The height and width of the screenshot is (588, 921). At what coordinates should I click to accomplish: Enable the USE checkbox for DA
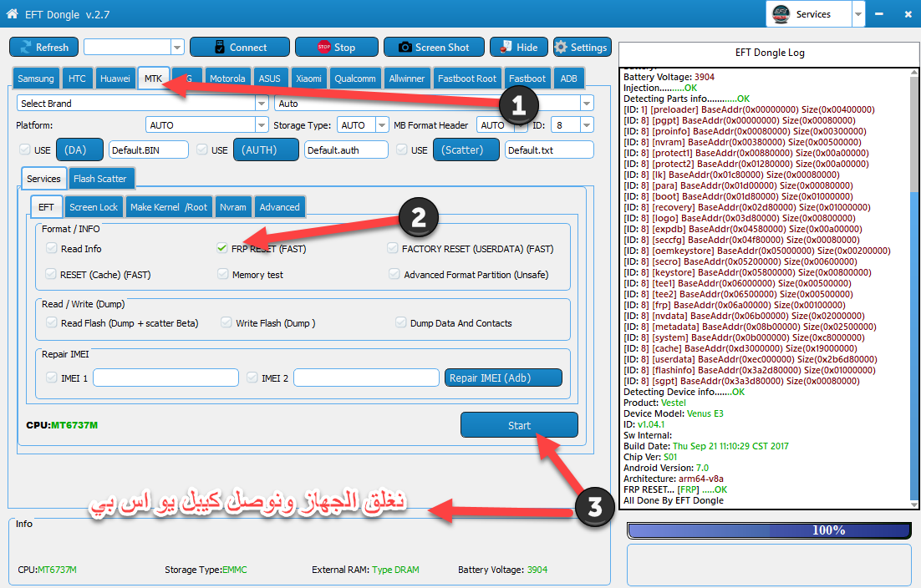click(x=25, y=150)
